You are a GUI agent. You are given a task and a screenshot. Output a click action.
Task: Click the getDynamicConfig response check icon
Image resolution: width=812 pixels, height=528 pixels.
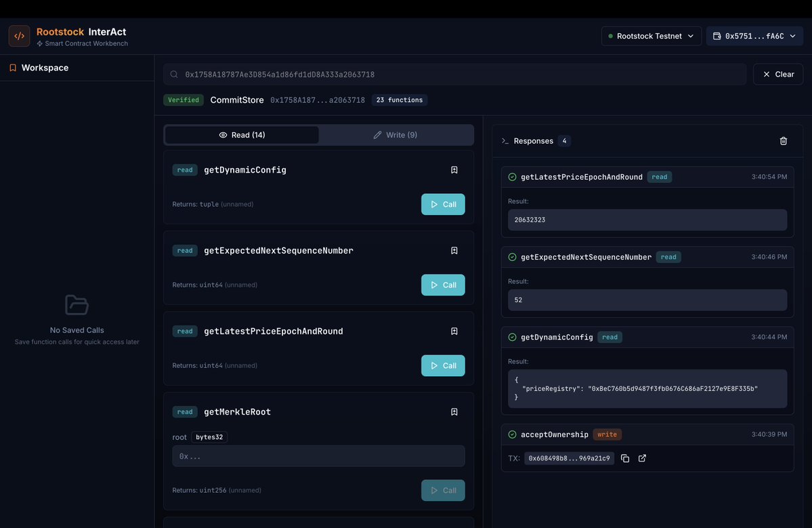(512, 338)
